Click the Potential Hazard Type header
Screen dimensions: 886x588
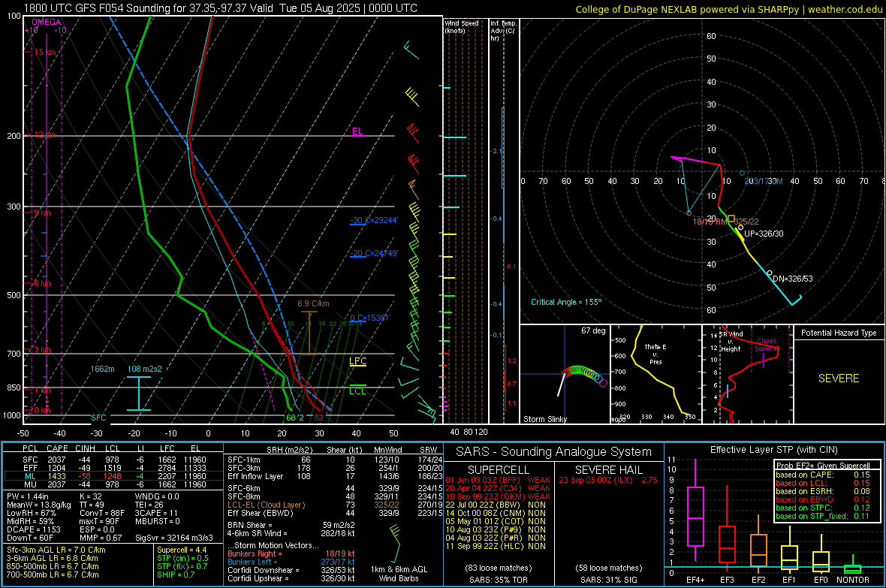pyautogui.click(x=839, y=333)
